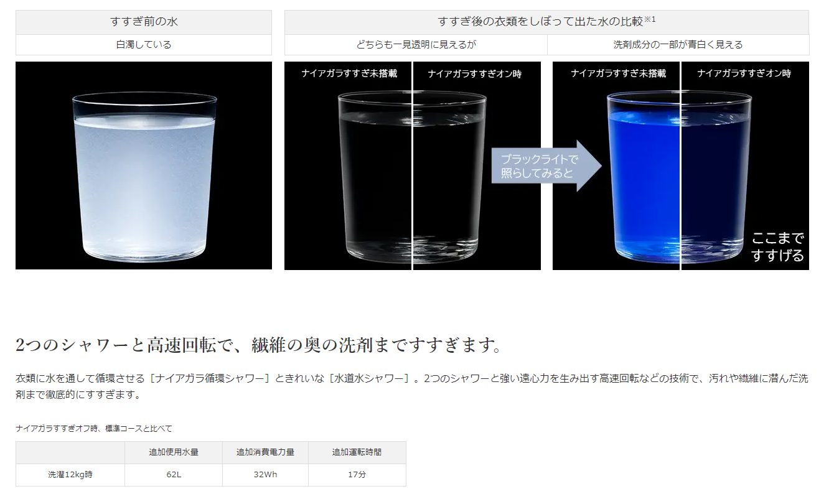Click the すすぎ後の衣類をしぼって出た水の比較 header
834x504 pixels.
pyautogui.click(x=540, y=22)
